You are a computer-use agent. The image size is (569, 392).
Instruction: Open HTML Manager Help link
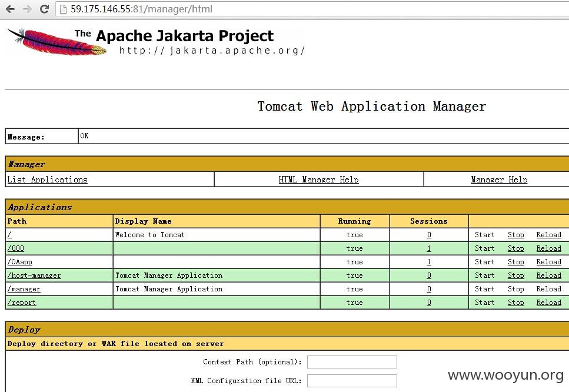tap(318, 180)
